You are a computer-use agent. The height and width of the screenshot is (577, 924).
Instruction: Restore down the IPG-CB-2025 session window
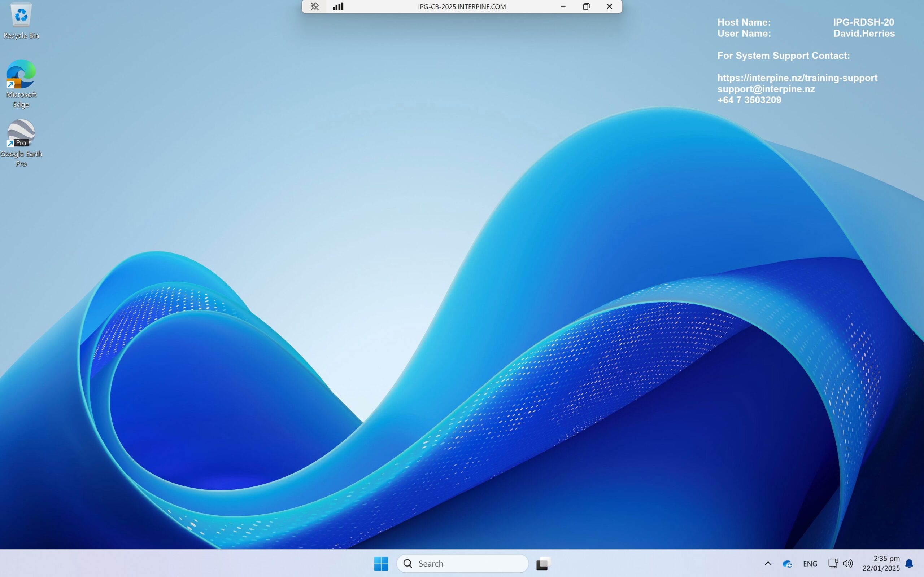586,6
